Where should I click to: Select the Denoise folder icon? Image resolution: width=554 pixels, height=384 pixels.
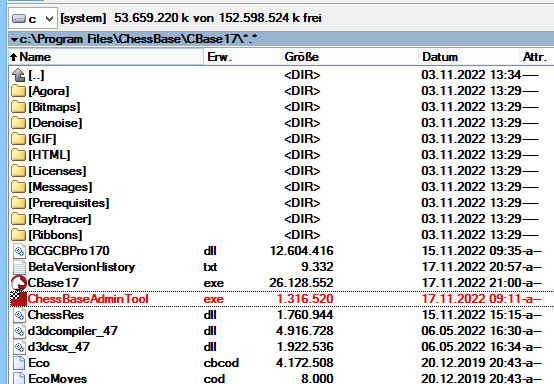[x=18, y=123]
